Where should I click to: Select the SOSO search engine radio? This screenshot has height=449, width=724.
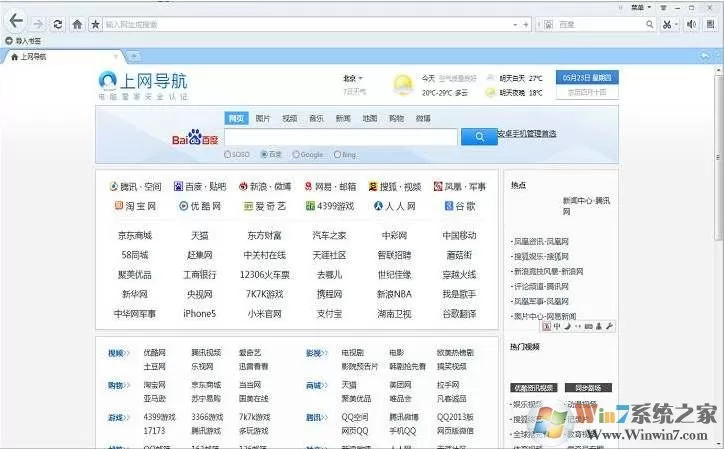[227, 155]
